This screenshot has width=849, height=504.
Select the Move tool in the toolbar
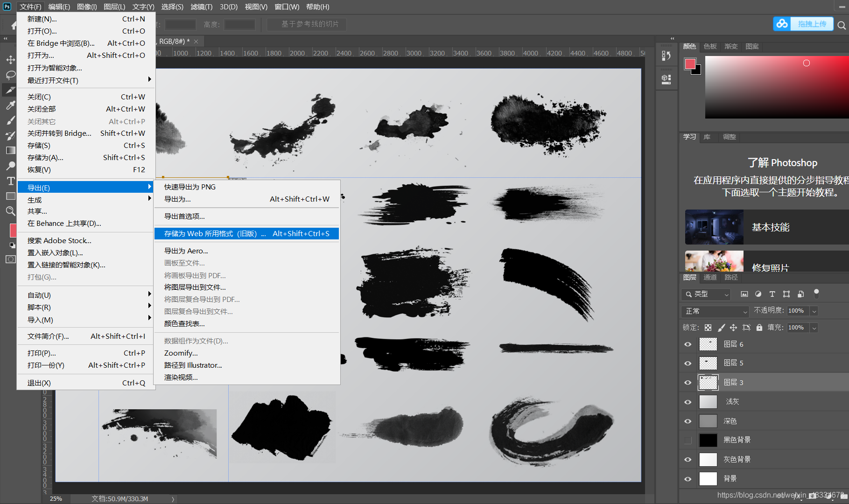[10, 60]
